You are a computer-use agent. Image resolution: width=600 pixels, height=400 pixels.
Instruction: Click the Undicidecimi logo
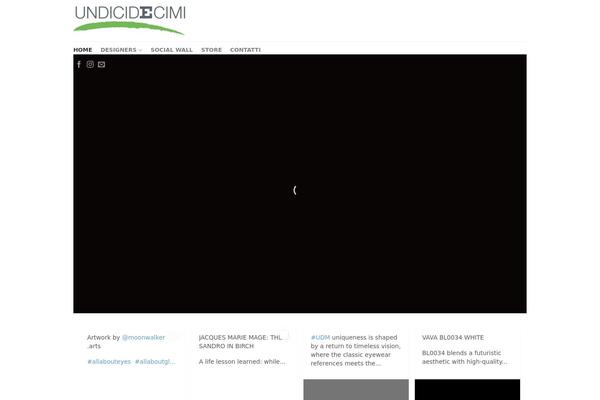click(130, 20)
